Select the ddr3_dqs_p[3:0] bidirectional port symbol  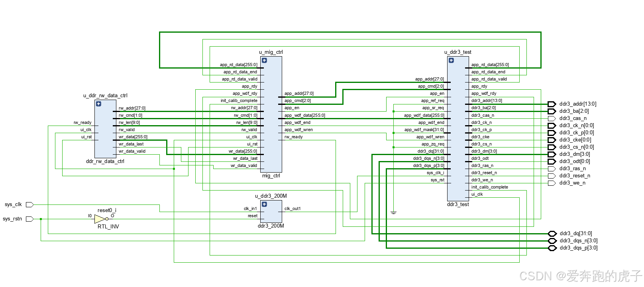552,248
